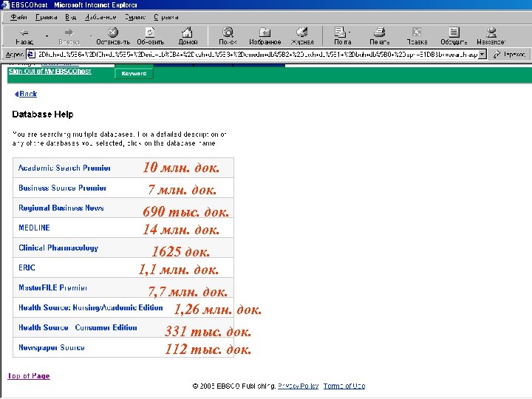Open the Mail button dropdown arrow

[349, 33]
